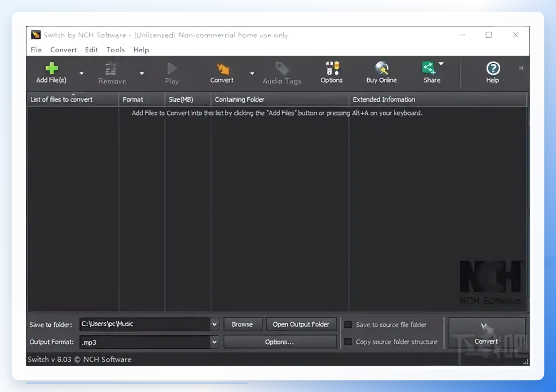Click the Open Output Folder button

coord(301,324)
